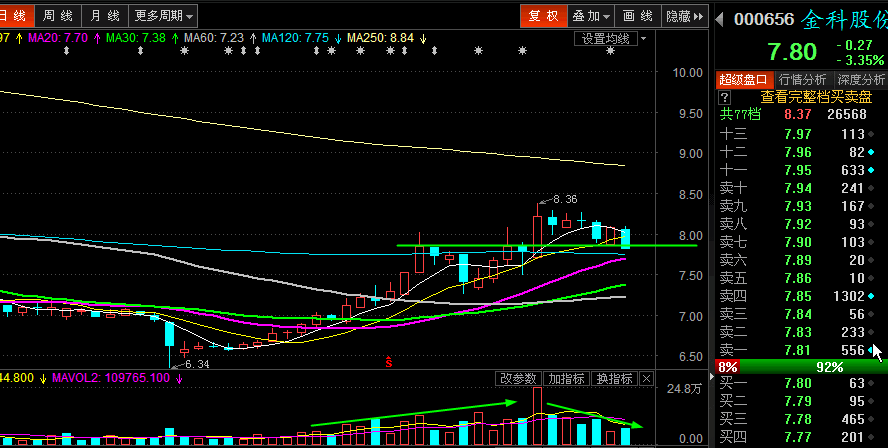
Task: Select the 超级盘口 tab
Action: click(x=743, y=79)
